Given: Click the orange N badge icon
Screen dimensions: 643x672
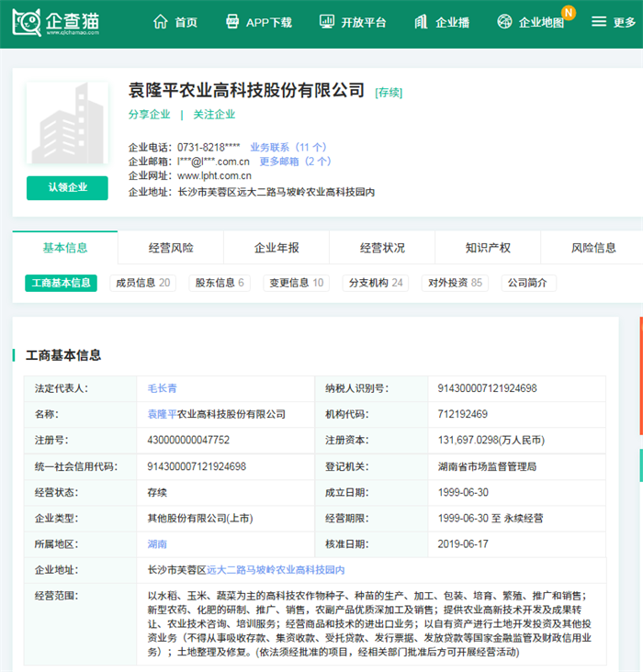Looking at the screenshot, I should click(569, 13).
